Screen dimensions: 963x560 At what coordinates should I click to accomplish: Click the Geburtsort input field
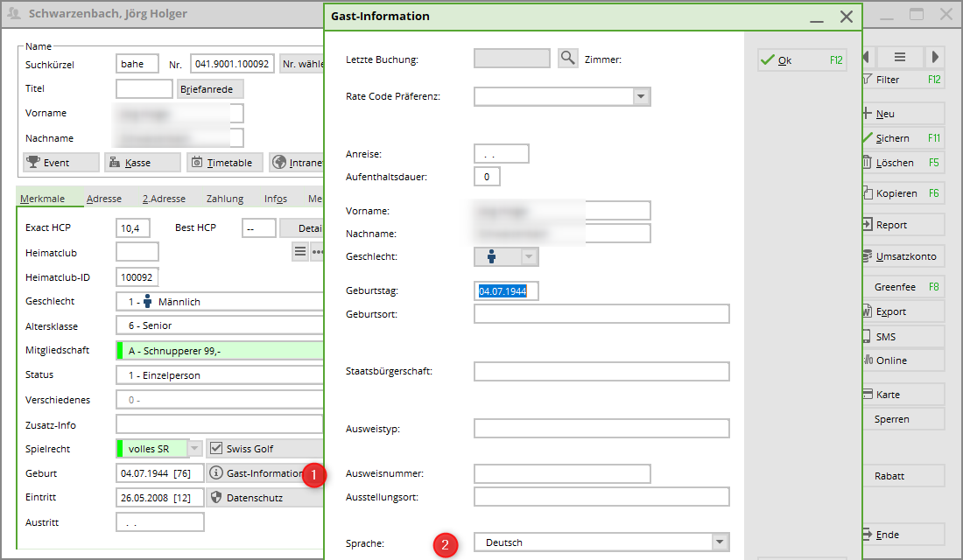click(601, 314)
